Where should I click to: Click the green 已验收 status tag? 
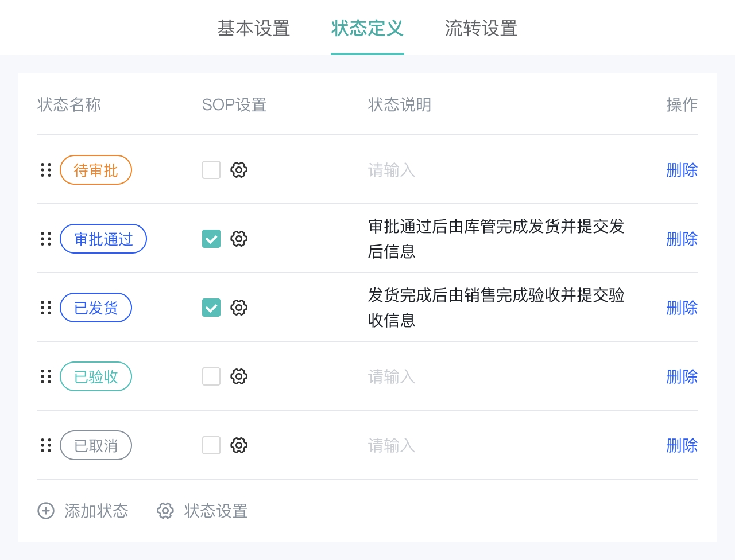tap(96, 376)
